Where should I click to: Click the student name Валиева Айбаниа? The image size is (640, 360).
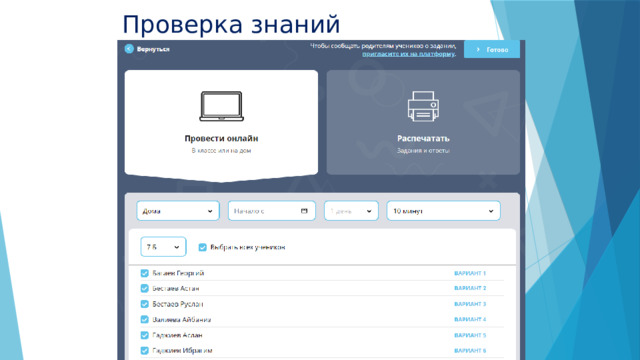click(x=182, y=320)
